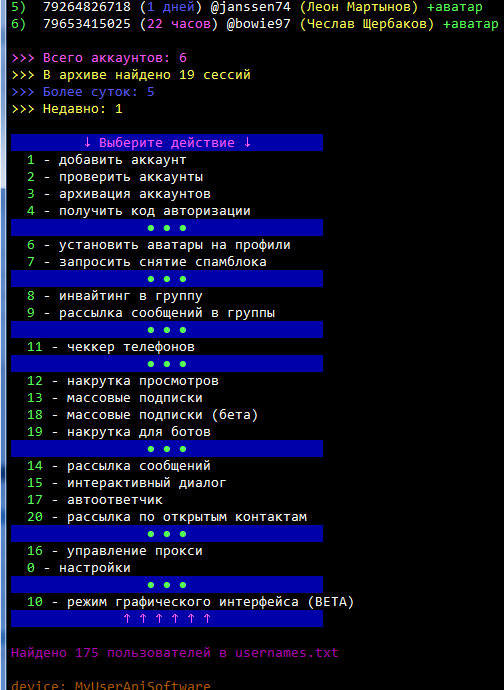Click option 9 рассылка сообщений в группы
The height and width of the screenshot is (690, 504).
click(x=151, y=313)
